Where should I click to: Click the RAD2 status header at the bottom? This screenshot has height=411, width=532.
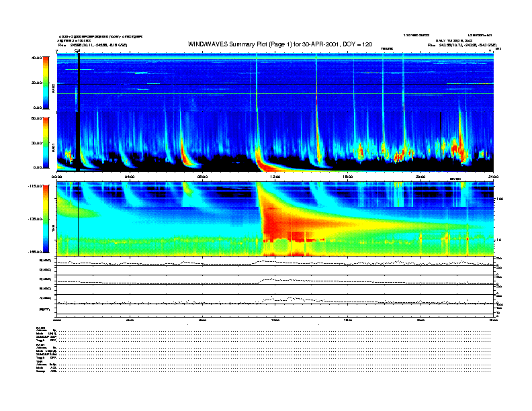pos(41,328)
